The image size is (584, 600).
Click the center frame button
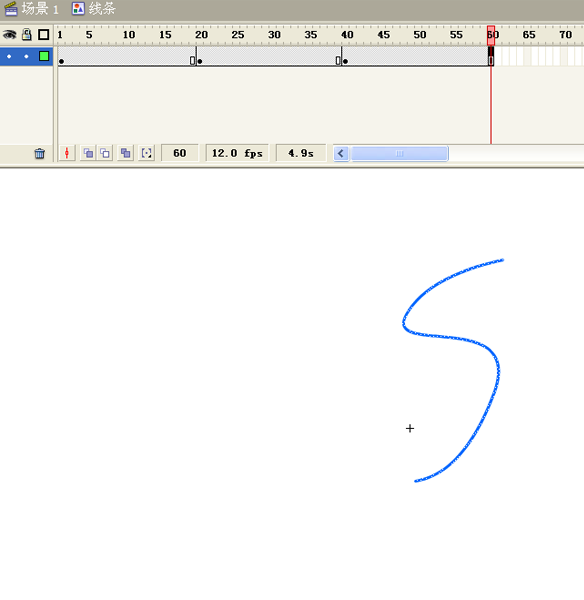pyautogui.click(x=67, y=153)
